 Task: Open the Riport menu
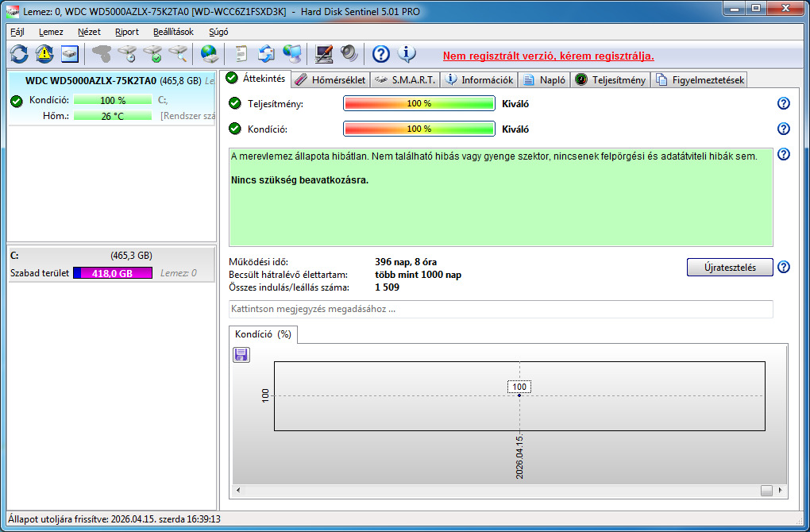pos(127,32)
